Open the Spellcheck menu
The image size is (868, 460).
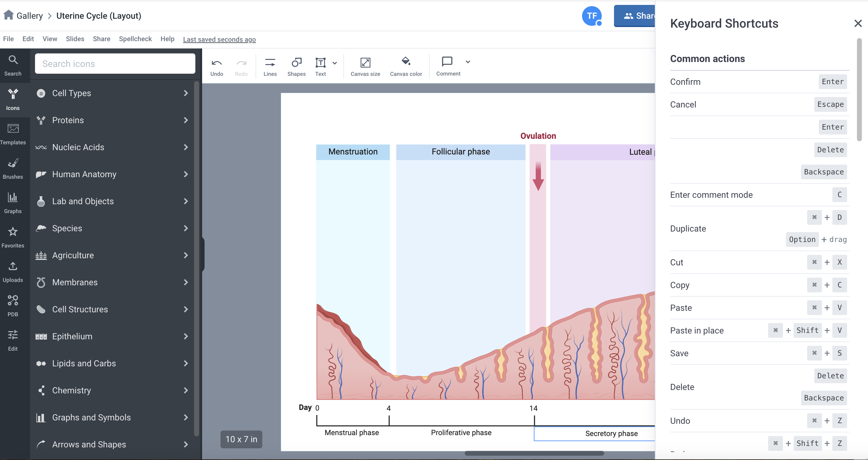(x=135, y=39)
